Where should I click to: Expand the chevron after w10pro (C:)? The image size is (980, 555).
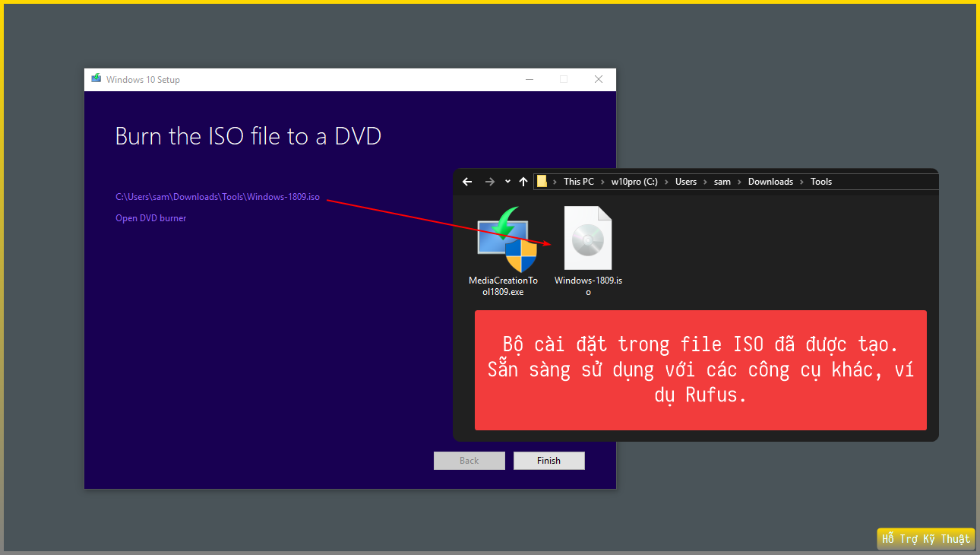click(667, 182)
